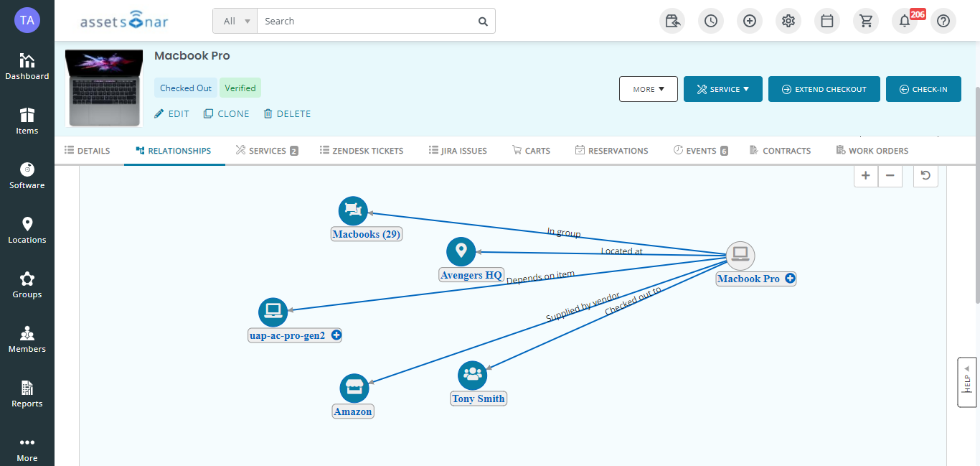This screenshot has width=980, height=466.
Task: Open the Members section icon
Action: (27, 339)
